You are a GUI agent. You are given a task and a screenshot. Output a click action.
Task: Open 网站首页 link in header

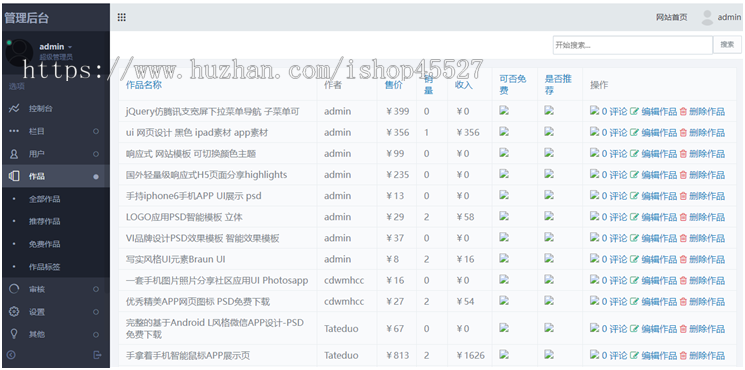tap(671, 18)
